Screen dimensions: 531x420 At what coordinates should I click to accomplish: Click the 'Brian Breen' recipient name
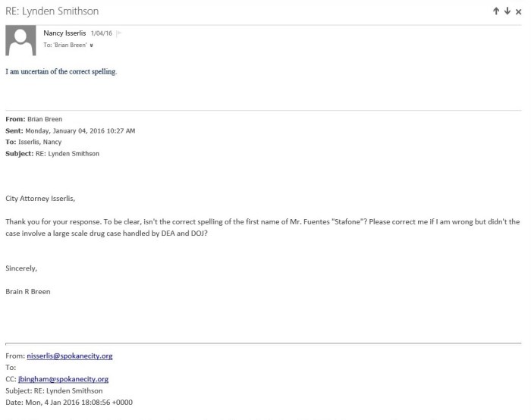tap(70, 45)
